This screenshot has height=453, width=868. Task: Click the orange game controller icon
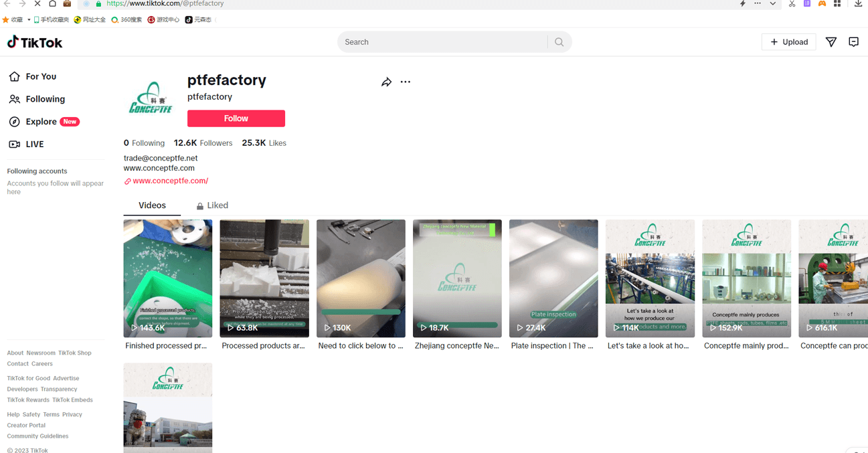tap(822, 3)
